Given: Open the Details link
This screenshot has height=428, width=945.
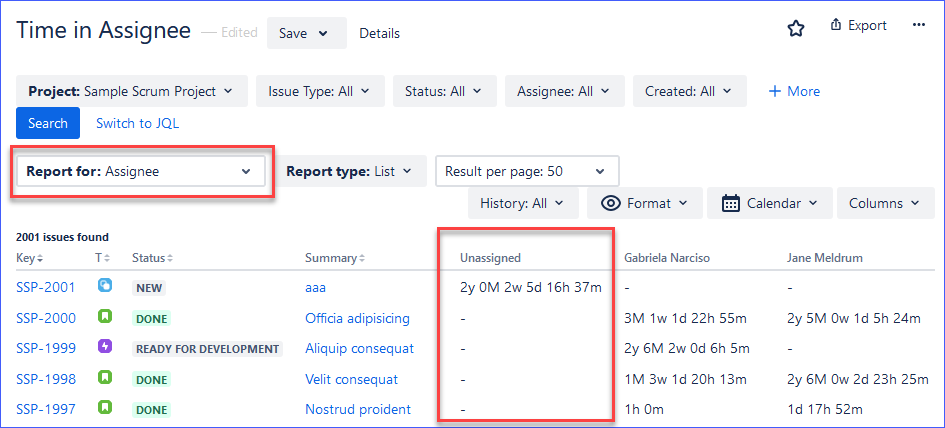Looking at the screenshot, I should pyautogui.click(x=379, y=34).
